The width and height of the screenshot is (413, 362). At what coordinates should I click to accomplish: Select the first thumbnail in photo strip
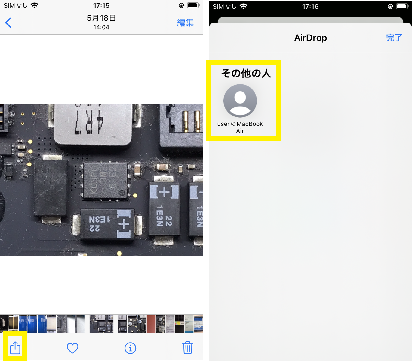[x=4, y=324]
